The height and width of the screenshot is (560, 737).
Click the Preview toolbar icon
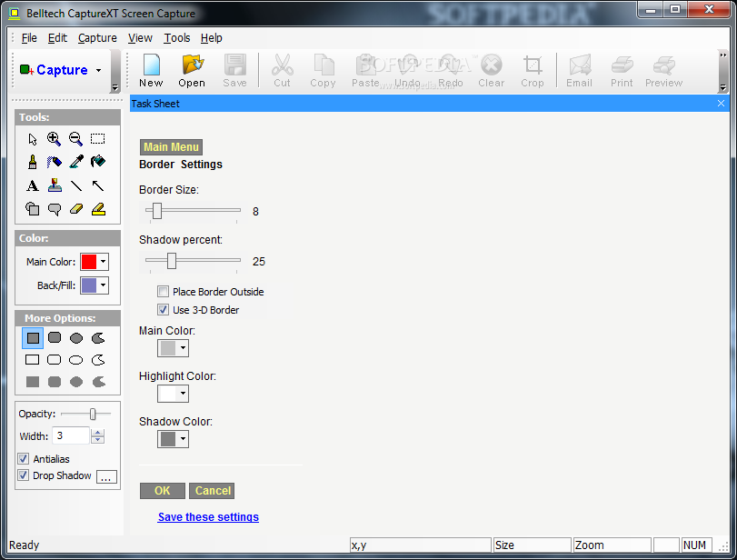pyautogui.click(x=663, y=70)
